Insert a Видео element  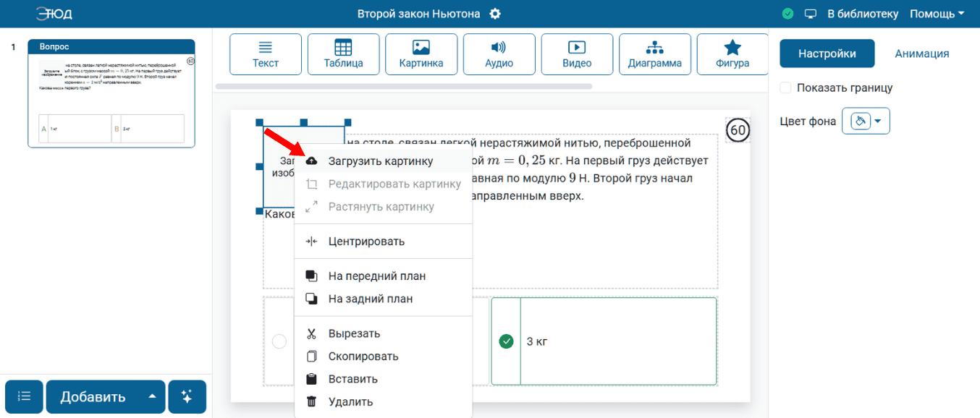click(x=577, y=54)
